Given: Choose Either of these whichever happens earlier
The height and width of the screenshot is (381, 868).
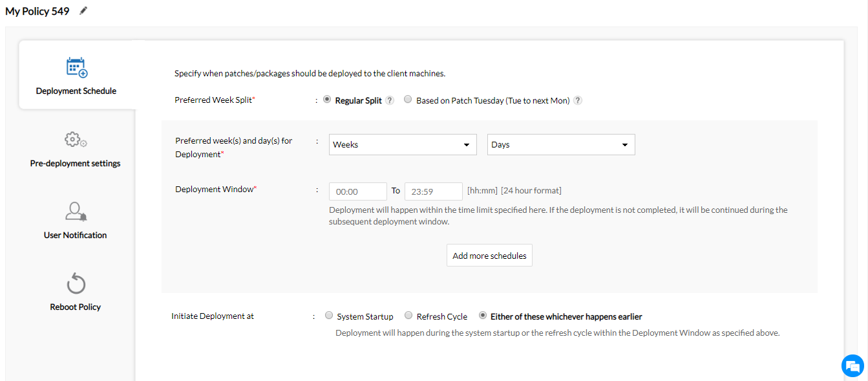Looking at the screenshot, I should tap(483, 316).
